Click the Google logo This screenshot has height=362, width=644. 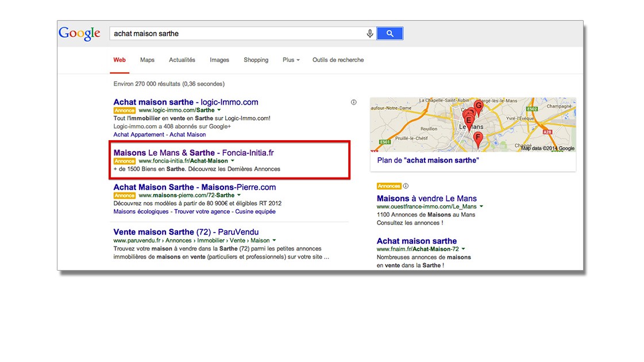[x=79, y=33]
